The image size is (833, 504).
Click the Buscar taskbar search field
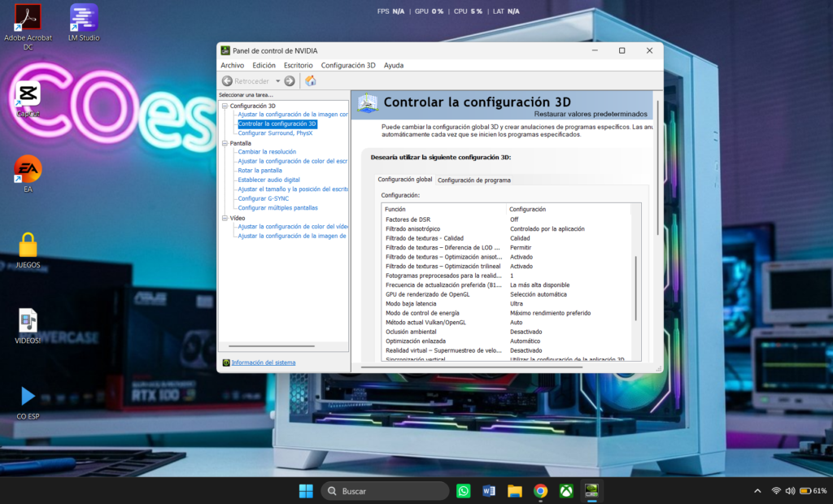[x=385, y=491]
